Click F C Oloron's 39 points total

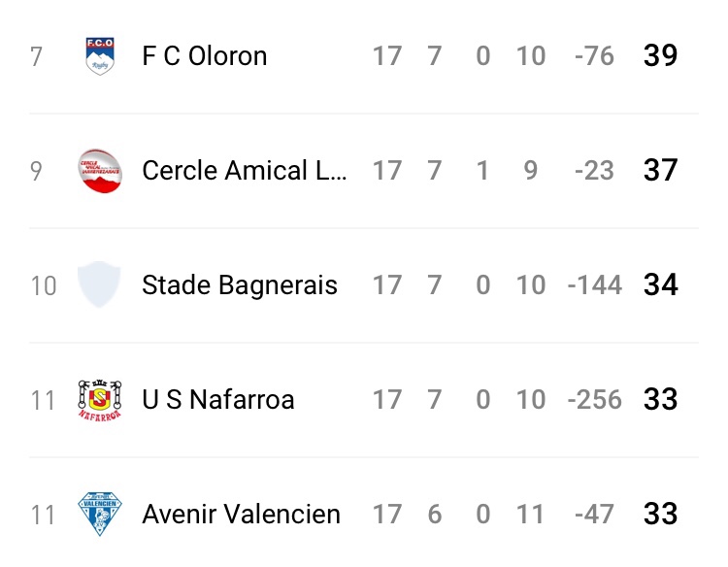660,56
